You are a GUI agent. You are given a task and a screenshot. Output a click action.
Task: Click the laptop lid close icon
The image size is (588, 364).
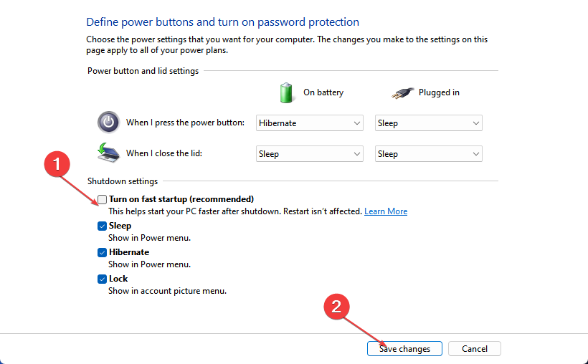[108, 153]
